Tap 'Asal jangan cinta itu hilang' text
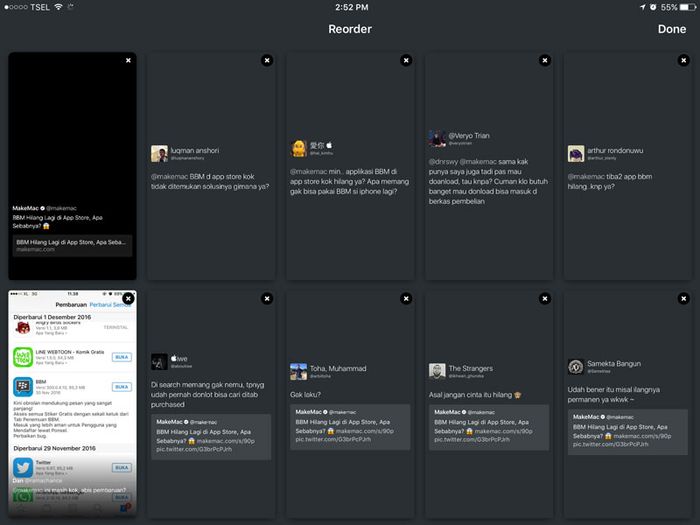 coord(471,395)
